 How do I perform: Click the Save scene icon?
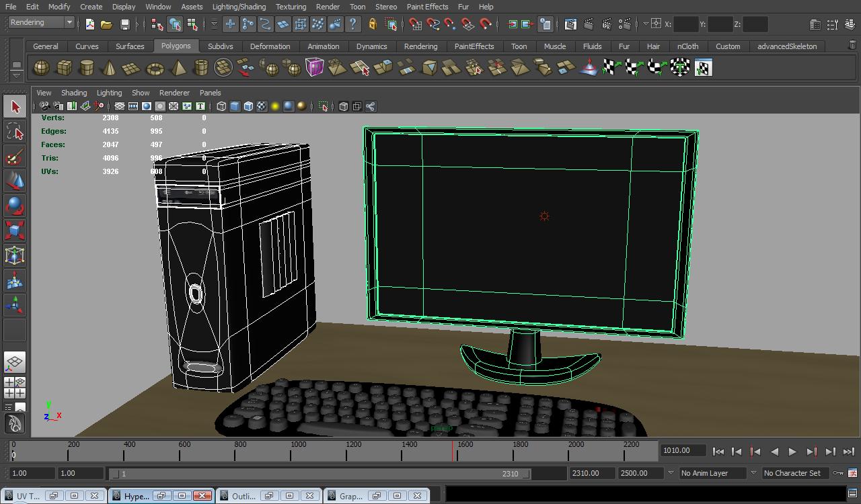124,24
